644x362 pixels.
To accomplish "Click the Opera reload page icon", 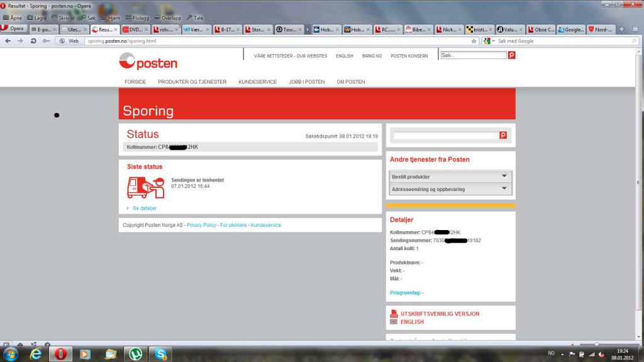I will [x=33, y=41].
